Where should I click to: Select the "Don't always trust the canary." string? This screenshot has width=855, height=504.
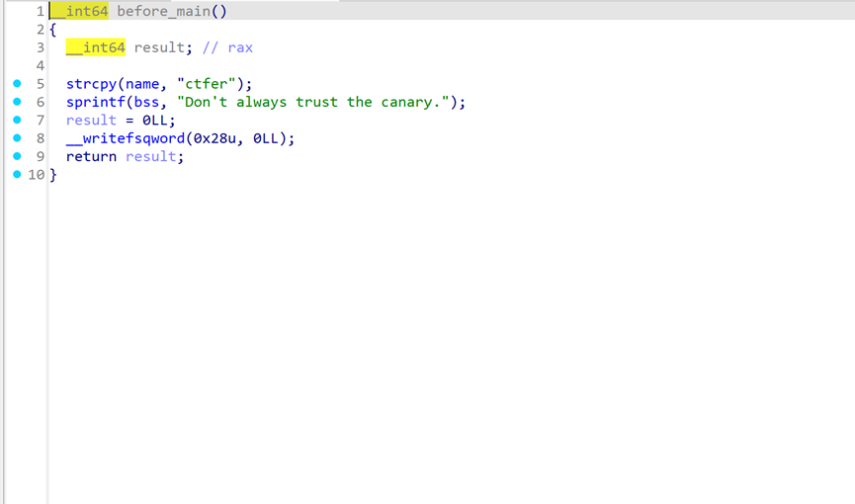pos(313,102)
